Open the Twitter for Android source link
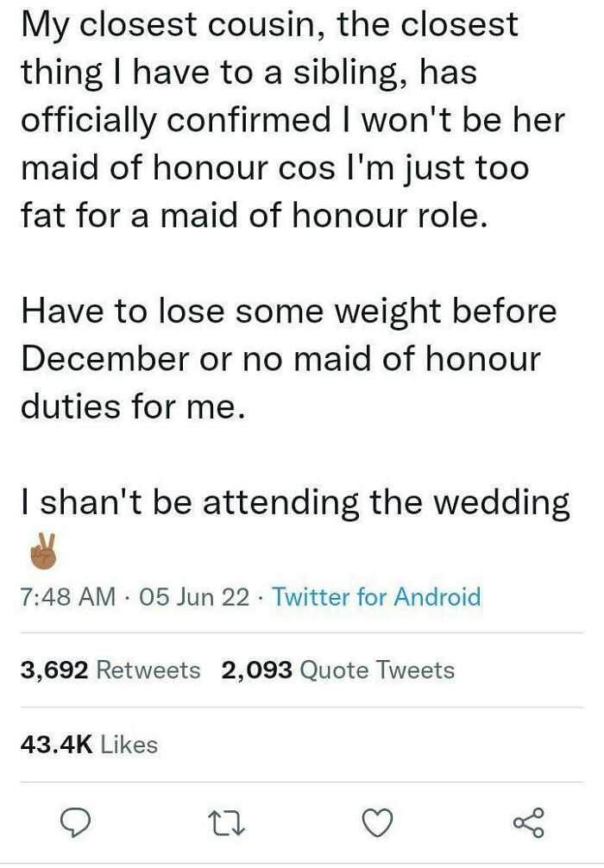Viewport: 604px width, 868px height. 376,596
